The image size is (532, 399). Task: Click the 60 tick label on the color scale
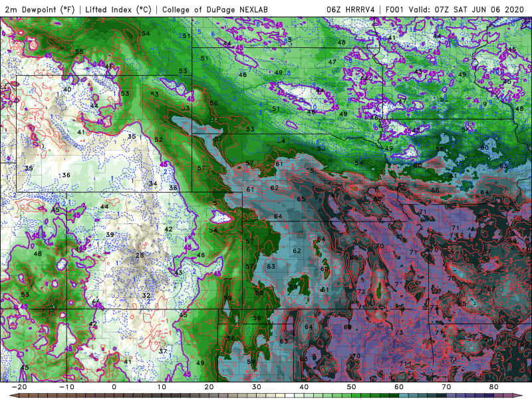pyautogui.click(x=399, y=387)
